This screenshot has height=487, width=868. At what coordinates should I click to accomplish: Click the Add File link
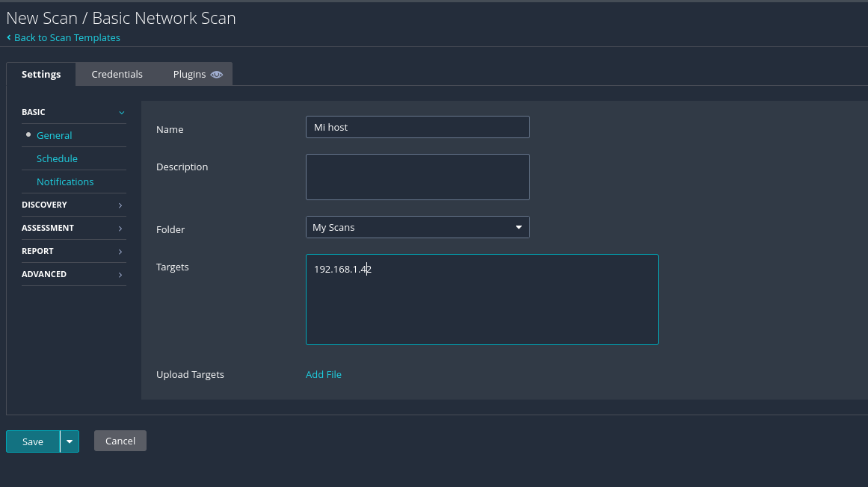tap(323, 374)
